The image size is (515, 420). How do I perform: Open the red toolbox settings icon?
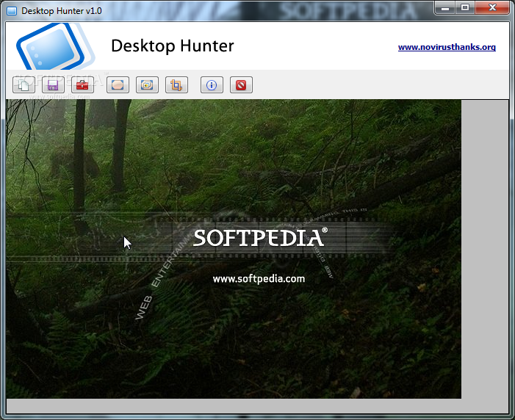click(82, 85)
